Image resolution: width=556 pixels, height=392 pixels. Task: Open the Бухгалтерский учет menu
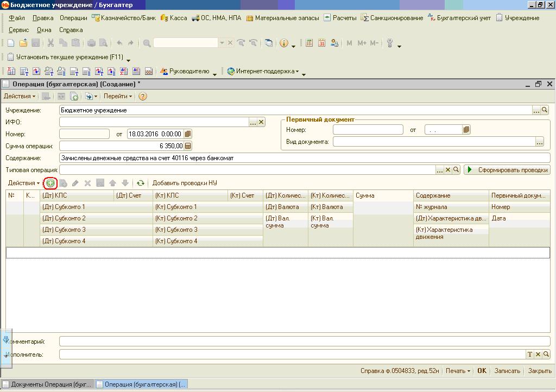coord(459,18)
